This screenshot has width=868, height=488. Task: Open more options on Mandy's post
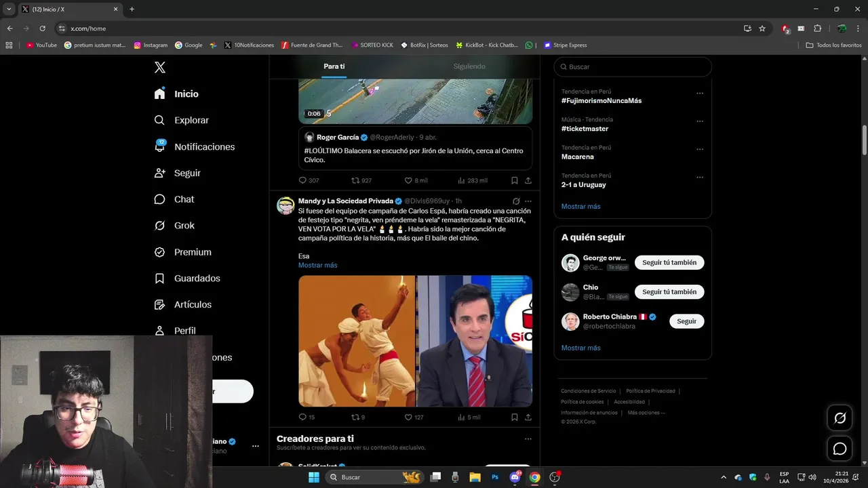(x=528, y=201)
